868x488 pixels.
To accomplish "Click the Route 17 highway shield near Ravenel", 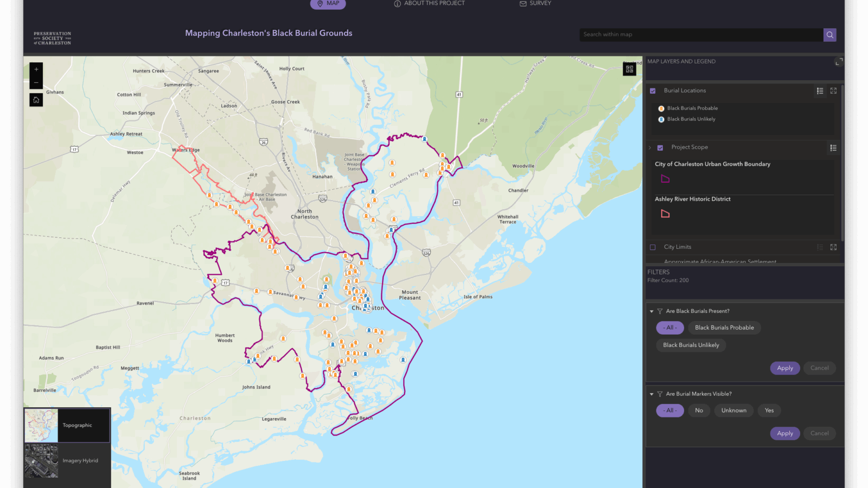I will [x=225, y=282].
